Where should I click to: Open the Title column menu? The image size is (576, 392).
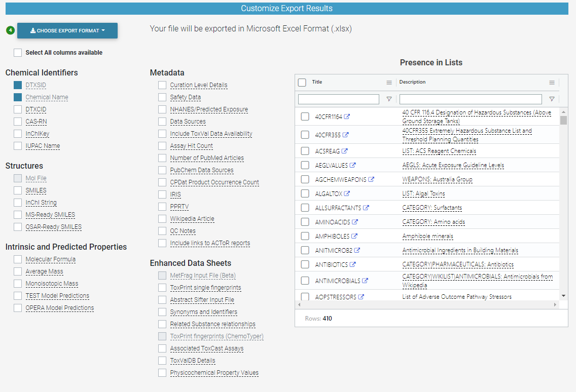[x=388, y=82]
